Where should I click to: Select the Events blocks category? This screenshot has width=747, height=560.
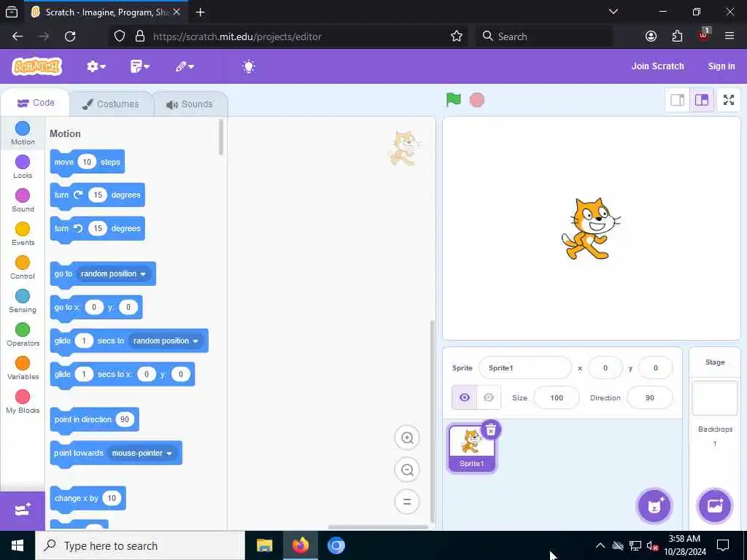coord(23,234)
